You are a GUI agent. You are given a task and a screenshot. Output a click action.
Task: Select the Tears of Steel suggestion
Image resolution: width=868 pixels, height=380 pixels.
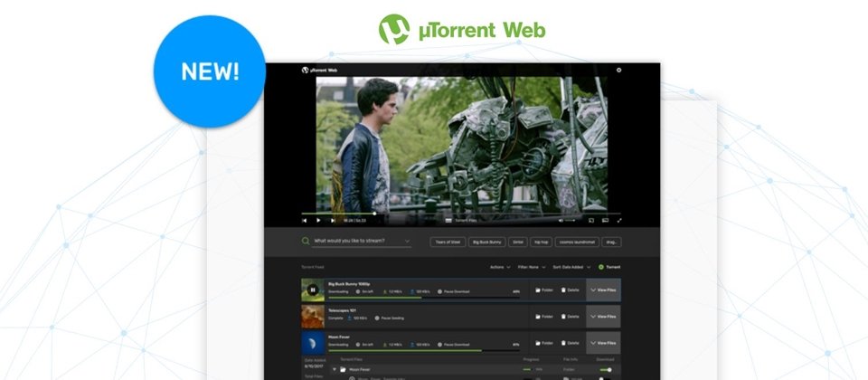click(448, 242)
